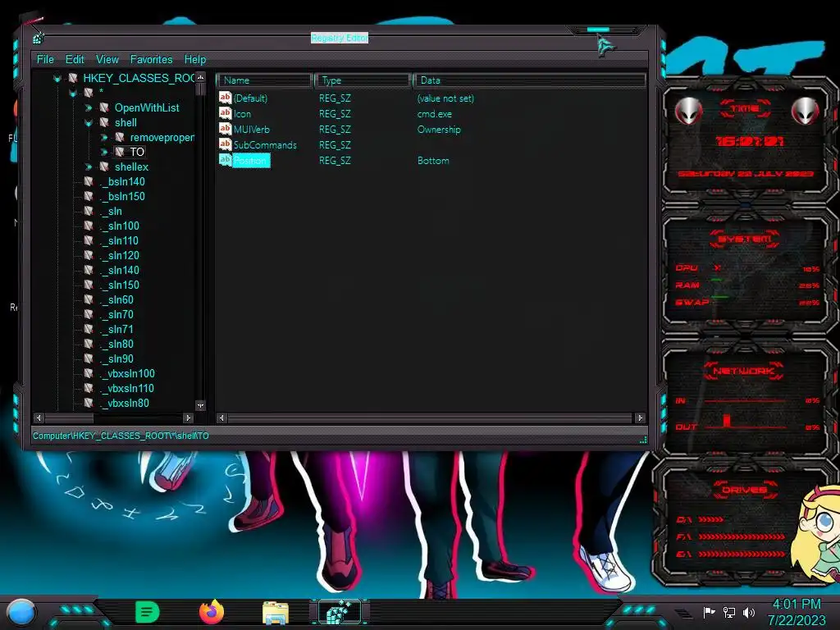Open the Edit menu
Viewport: 840px width, 630px height.
[75, 59]
